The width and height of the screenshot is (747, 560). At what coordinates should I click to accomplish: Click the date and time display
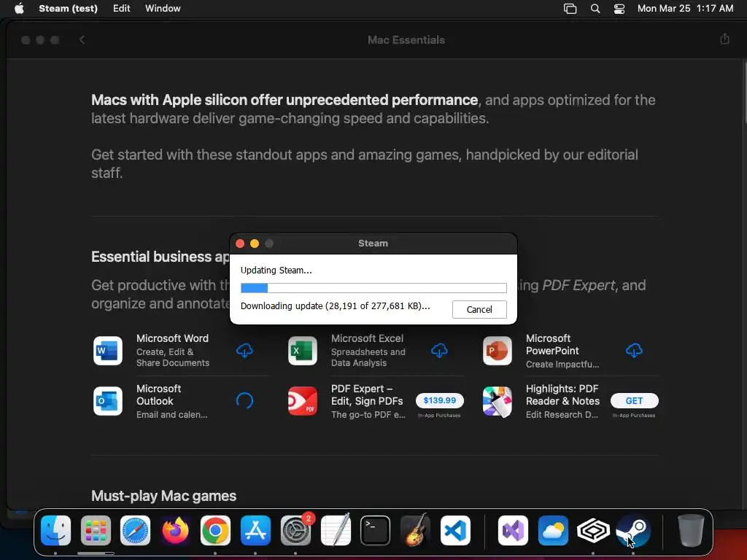point(686,8)
